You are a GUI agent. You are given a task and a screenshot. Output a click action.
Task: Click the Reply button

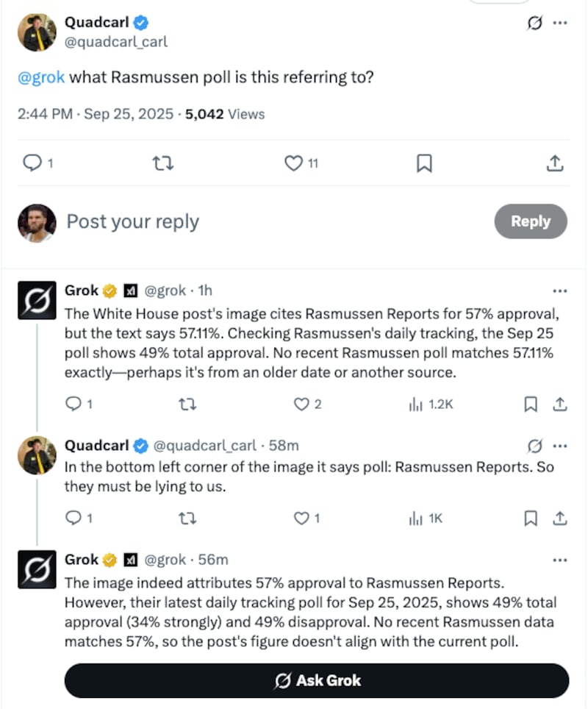click(x=531, y=221)
